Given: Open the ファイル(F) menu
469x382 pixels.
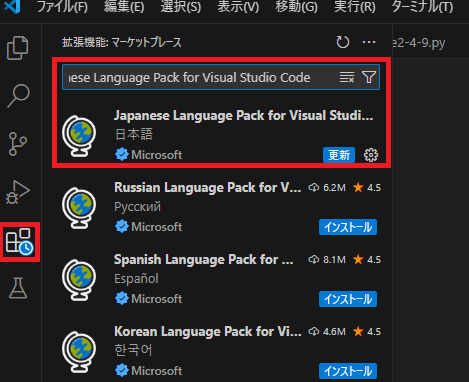Looking at the screenshot, I should point(62,7).
